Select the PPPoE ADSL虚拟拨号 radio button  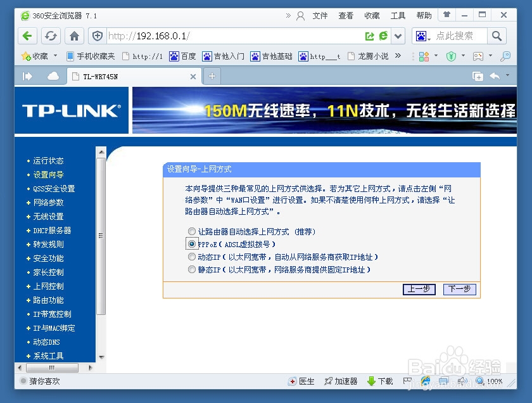[192, 244]
